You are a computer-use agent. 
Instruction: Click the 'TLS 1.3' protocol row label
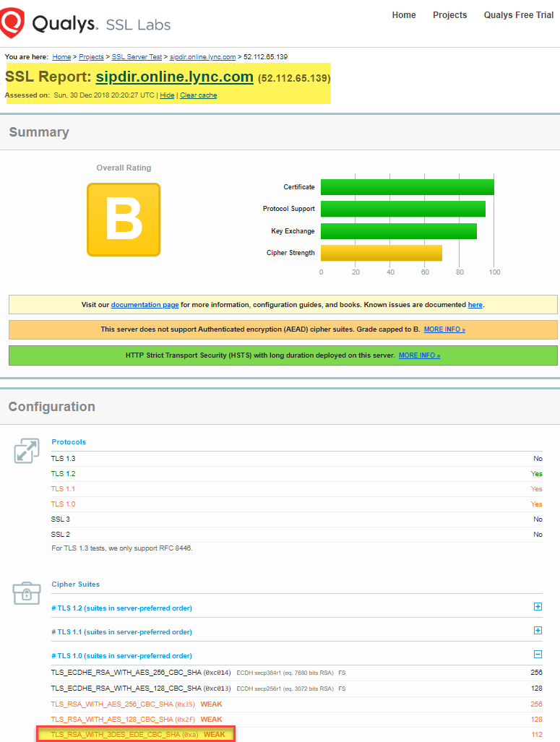(x=64, y=459)
